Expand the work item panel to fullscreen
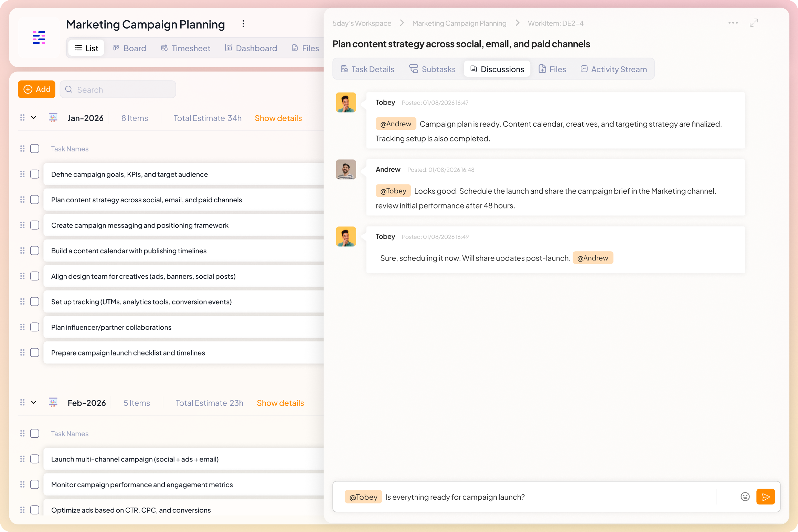798x532 pixels. [754, 23]
